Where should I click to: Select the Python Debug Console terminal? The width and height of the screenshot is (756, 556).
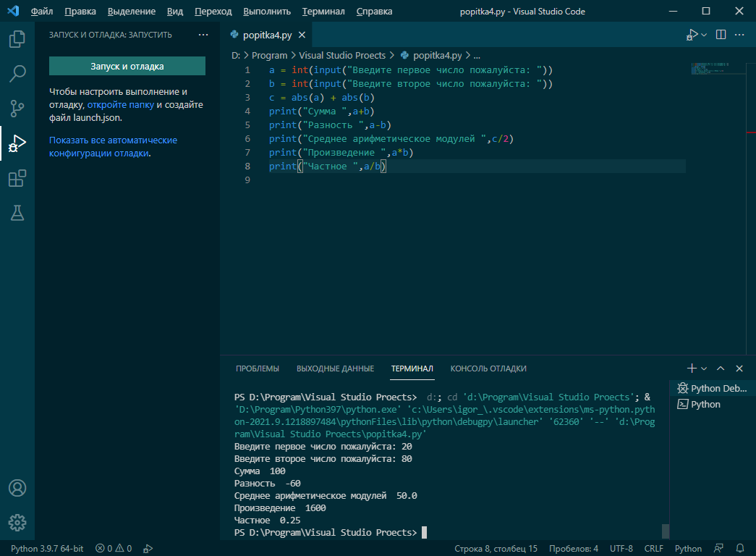tap(712, 387)
